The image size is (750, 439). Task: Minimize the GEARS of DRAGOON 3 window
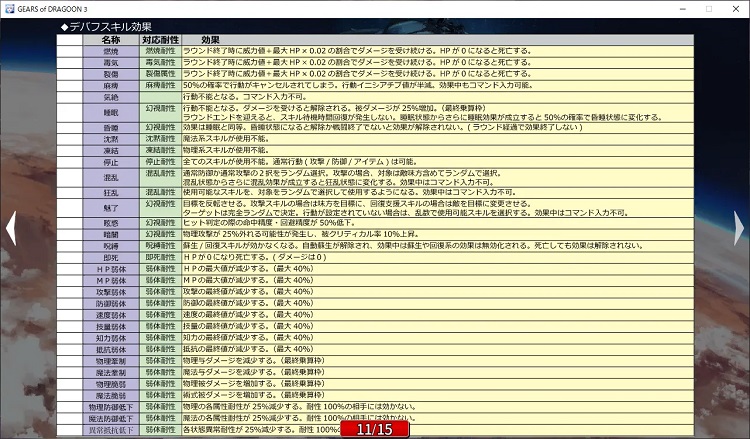pyautogui.click(x=683, y=9)
